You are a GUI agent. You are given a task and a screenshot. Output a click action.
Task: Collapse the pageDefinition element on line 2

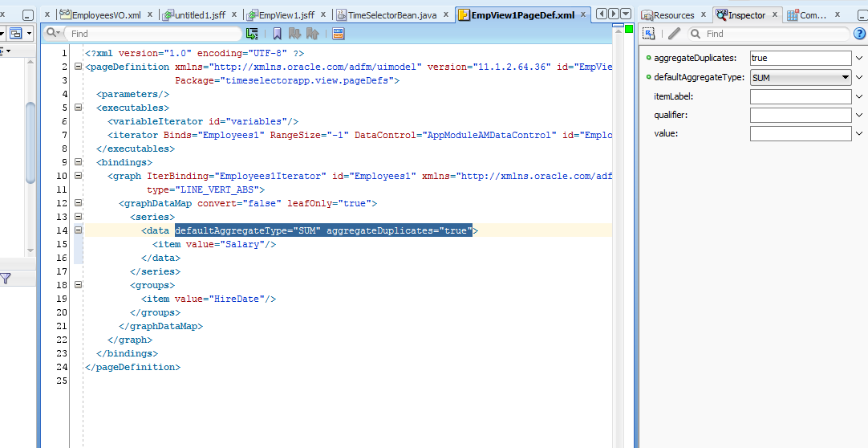pos(78,67)
